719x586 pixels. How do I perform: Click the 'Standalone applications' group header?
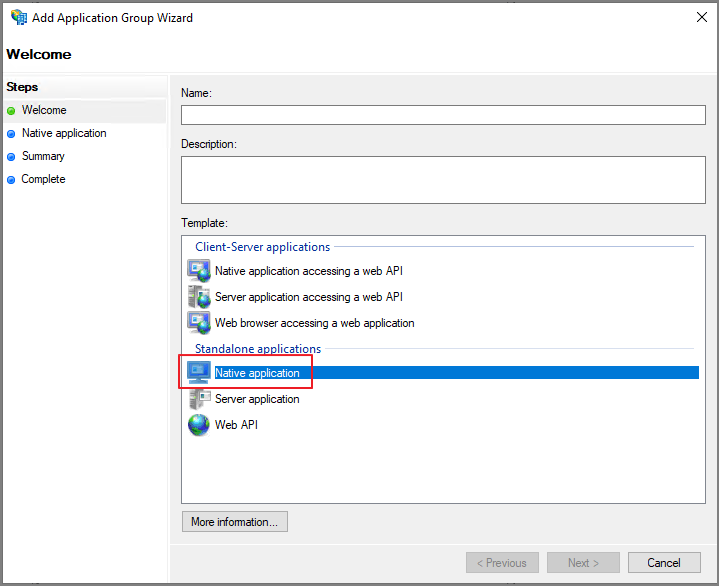click(258, 348)
